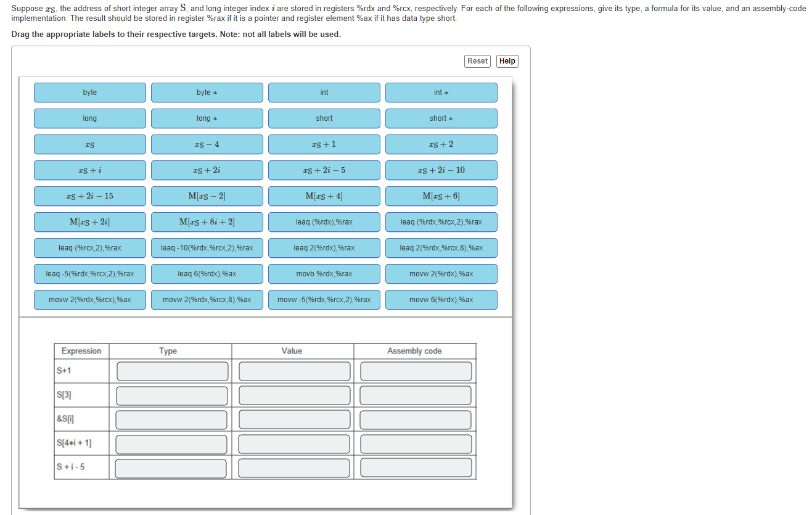Select the 'long *' label tile
Image resolution: width=812 pixels, height=515 pixels.
coord(207,118)
